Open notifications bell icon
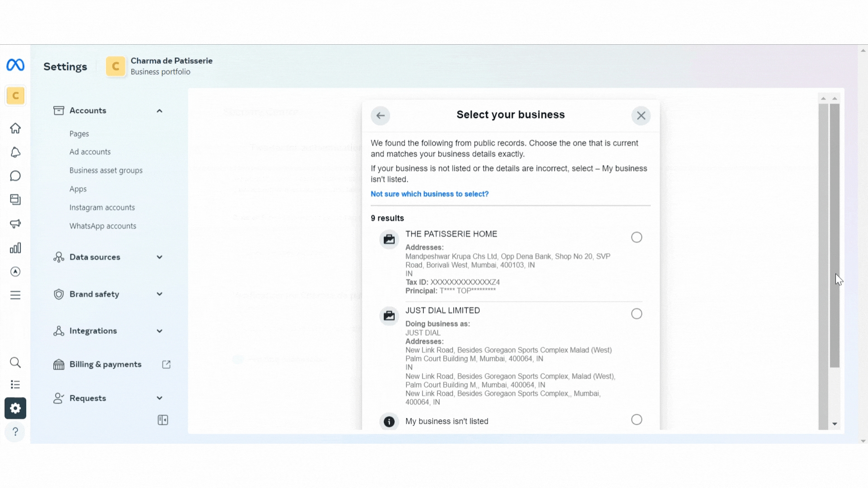Screen dimensions: 868x488 [x=15, y=152]
